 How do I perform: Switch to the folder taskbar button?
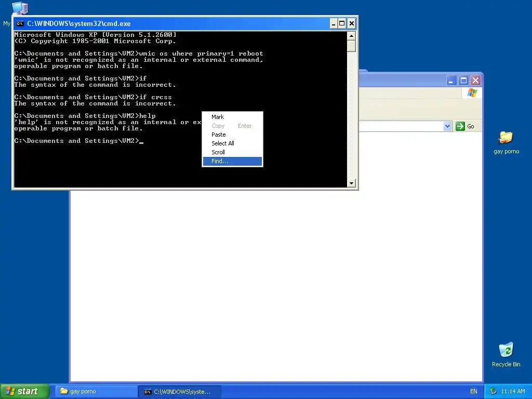coord(96,392)
